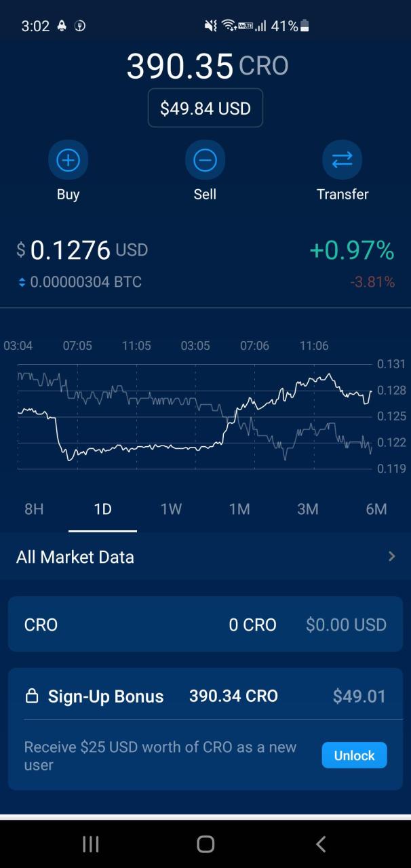Tap the $49.84 USD value selector

coord(205,107)
